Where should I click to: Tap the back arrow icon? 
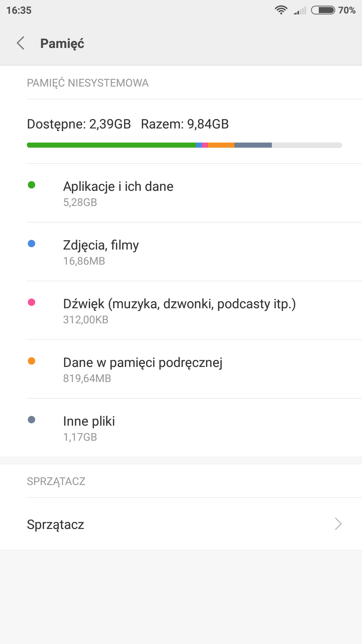21,43
